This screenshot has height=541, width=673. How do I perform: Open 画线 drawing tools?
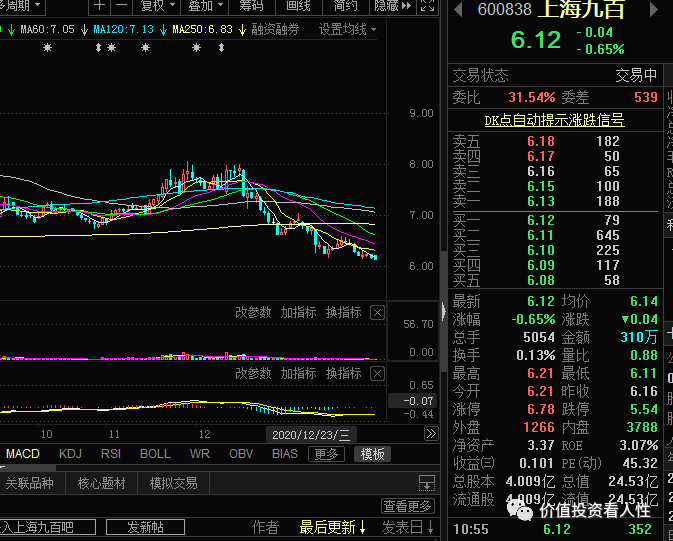(298, 6)
